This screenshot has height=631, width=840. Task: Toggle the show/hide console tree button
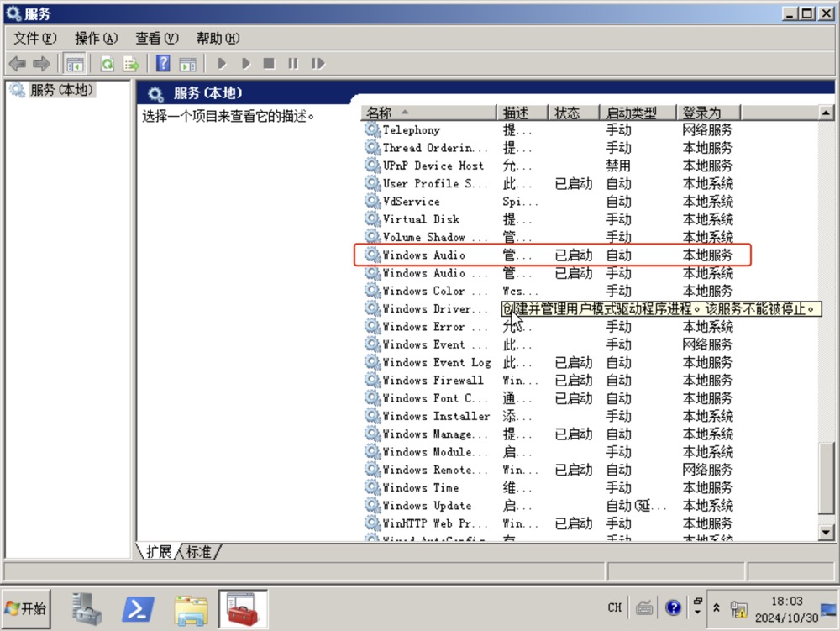click(75, 64)
